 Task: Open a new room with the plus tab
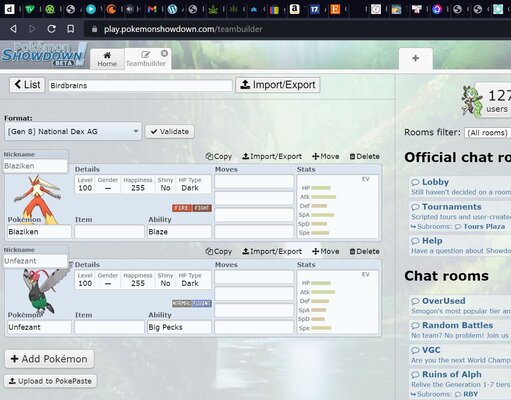click(x=416, y=58)
